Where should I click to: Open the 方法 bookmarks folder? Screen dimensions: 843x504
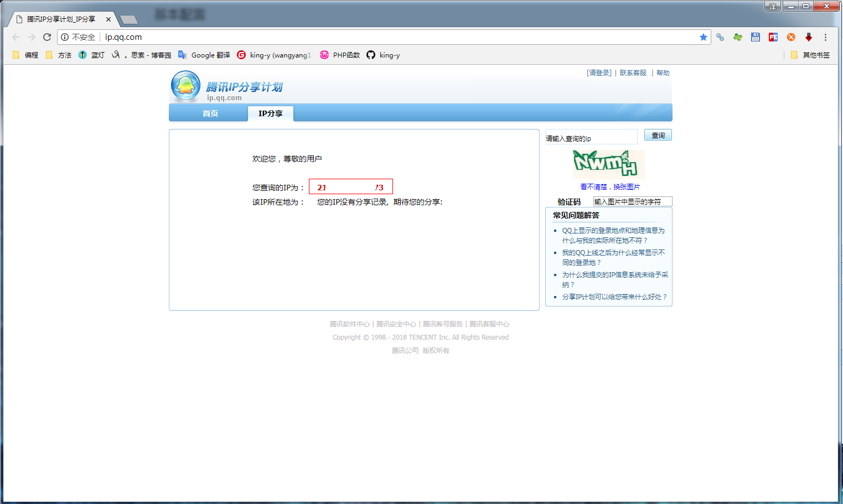(59, 55)
